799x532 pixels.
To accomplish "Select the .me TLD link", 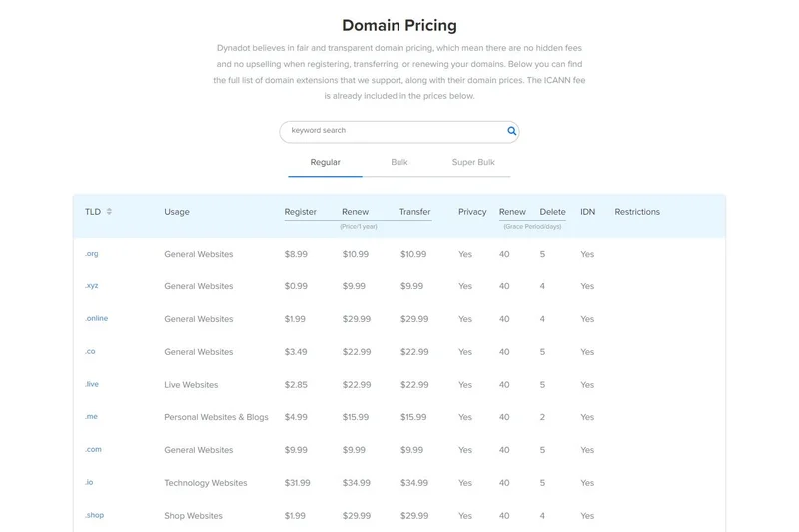I will 91,417.
